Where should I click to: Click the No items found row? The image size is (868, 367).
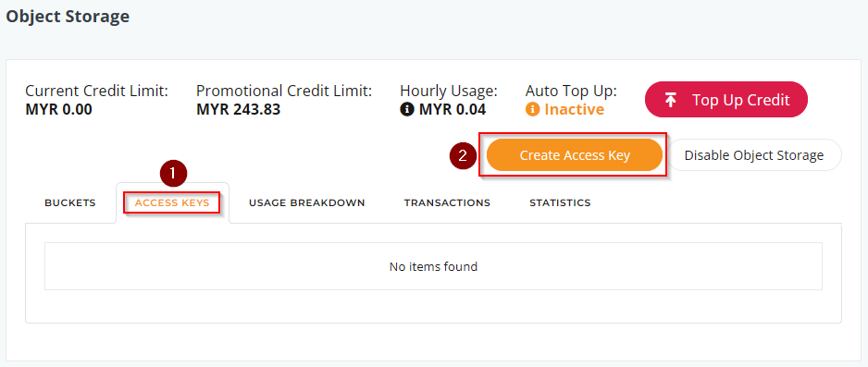point(433,266)
